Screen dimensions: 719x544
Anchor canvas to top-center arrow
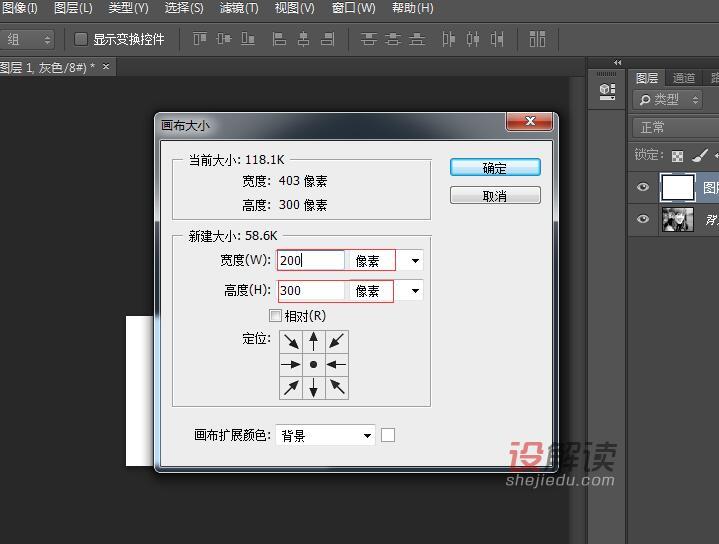[314, 342]
